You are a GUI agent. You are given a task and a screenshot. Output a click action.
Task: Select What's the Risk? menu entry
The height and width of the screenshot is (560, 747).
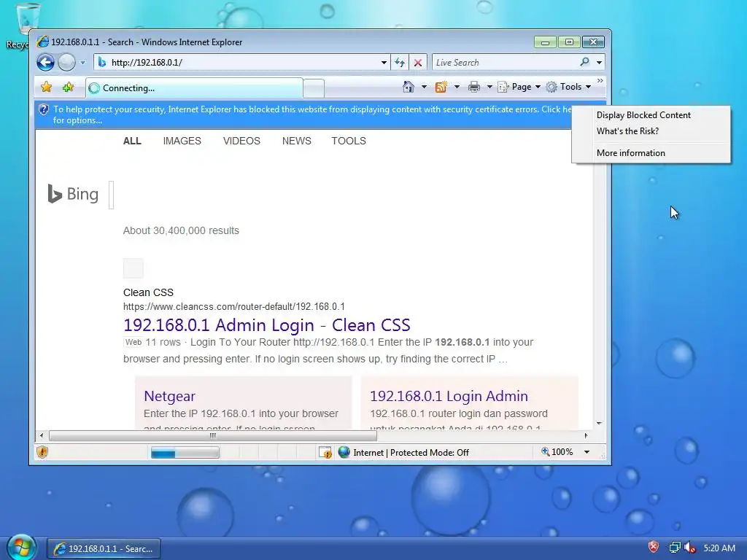click(627, 131)
